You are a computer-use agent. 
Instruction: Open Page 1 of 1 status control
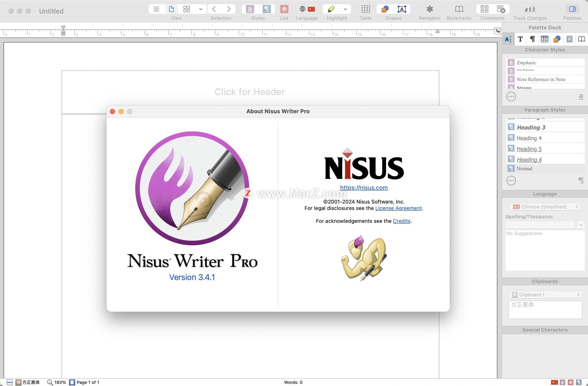84,382
